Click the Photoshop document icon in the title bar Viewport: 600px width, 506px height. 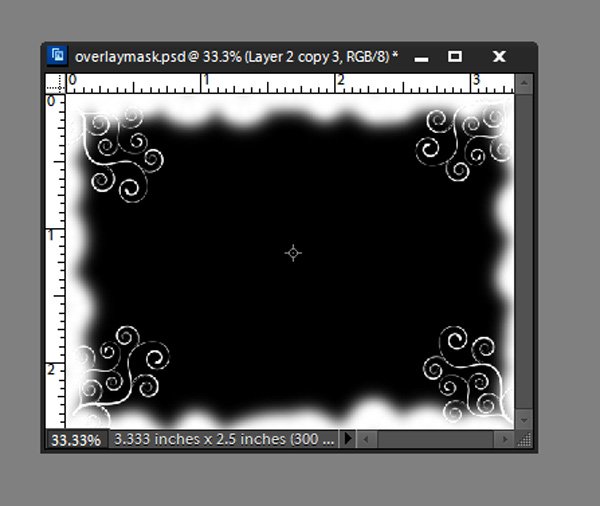[x=57, y=55]
